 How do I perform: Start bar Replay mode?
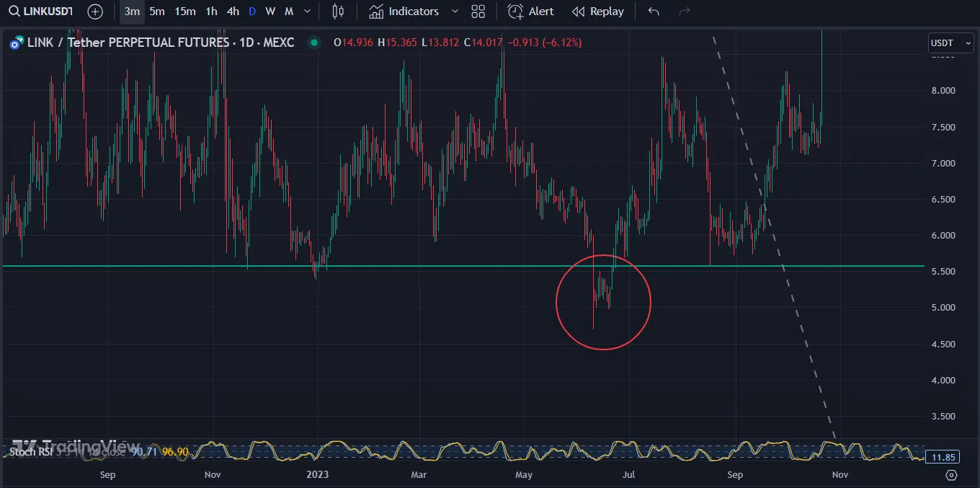(x=597, y=12)
